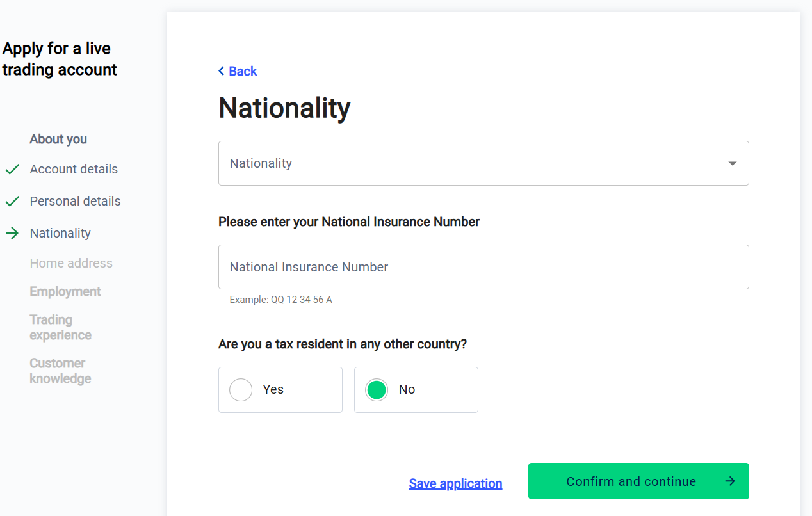Go to Personal details step
812x516 pixels.
[x=75, y=202]
